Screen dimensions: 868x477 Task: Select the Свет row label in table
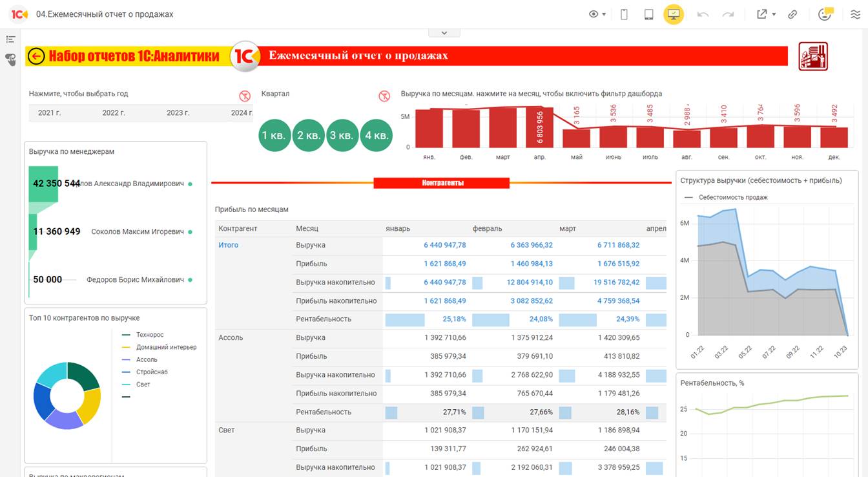[227, 430]
